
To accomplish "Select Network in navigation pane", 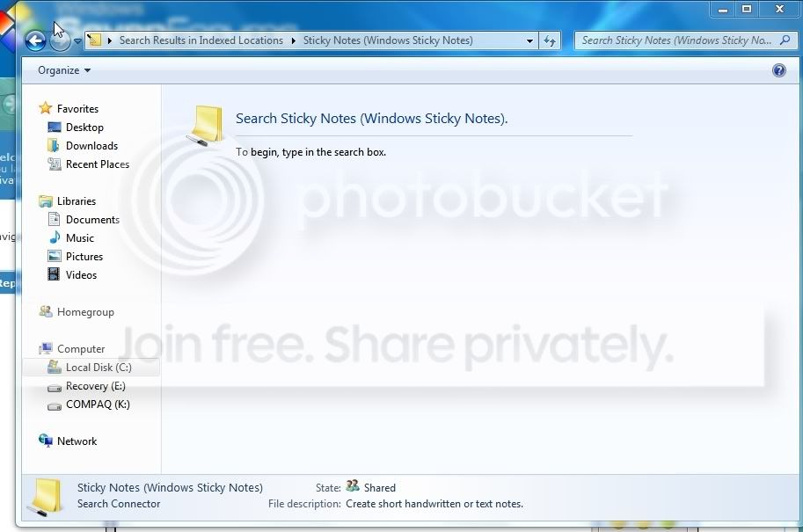I will [x=77, y=441].
